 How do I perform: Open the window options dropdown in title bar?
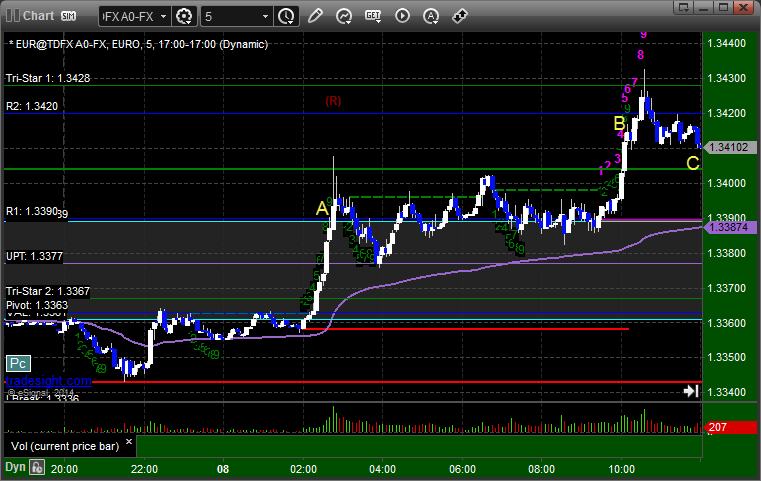tap(684, 7)
